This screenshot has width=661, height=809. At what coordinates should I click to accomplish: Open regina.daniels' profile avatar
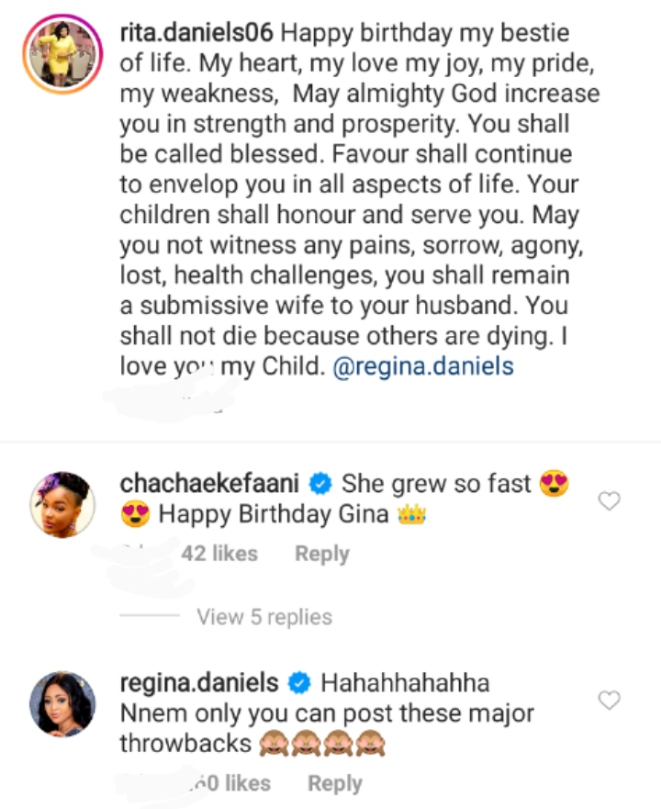[x=63, y=704]
